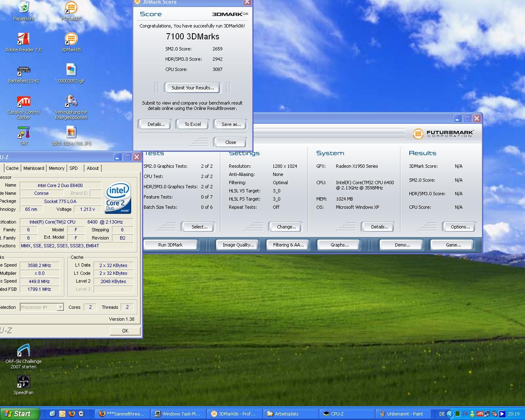Click the Radeon X1950 Series GFX text
525x420 pixels.
[357, 166]
